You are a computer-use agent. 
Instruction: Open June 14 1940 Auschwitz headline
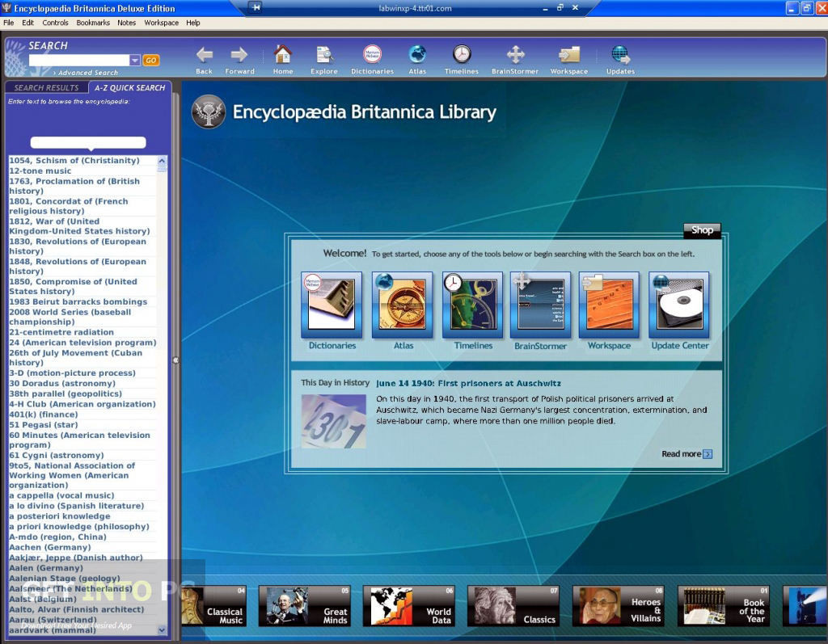(468, 383)
